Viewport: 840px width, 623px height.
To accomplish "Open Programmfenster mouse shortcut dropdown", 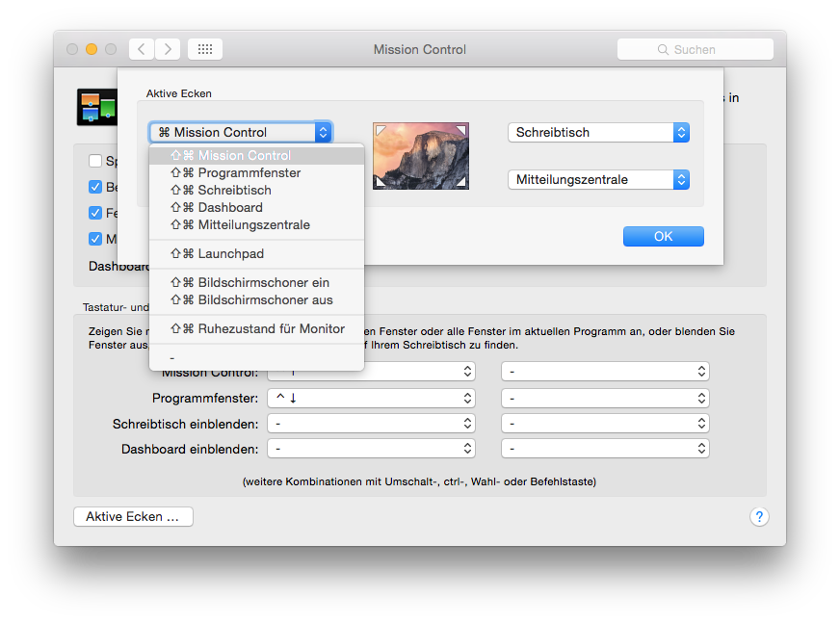I will click(x=605, y=398).
